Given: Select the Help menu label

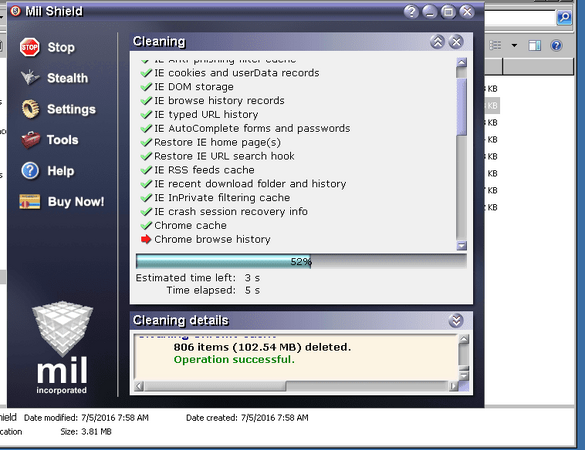Looking at the screenshot, I should click(x=61, y=171).
